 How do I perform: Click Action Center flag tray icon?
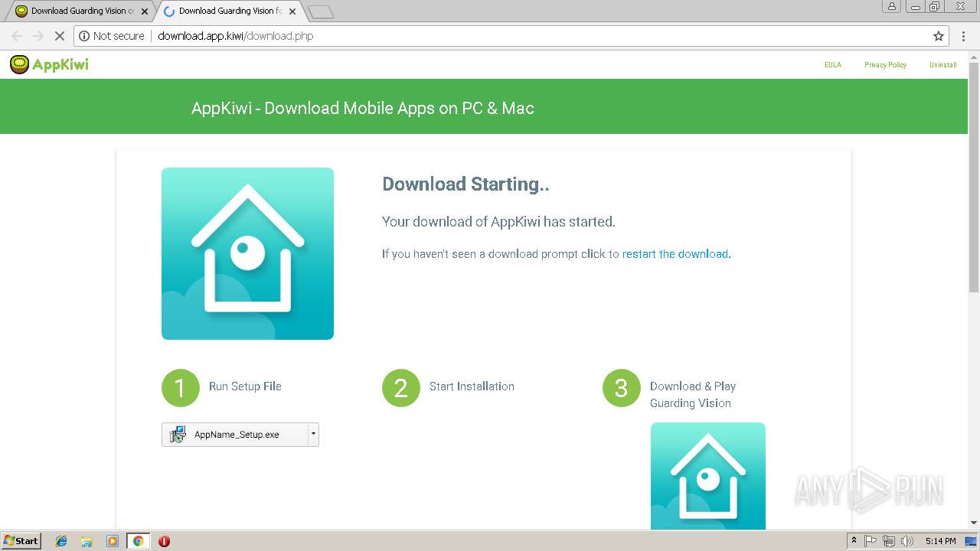coord(871,541)
